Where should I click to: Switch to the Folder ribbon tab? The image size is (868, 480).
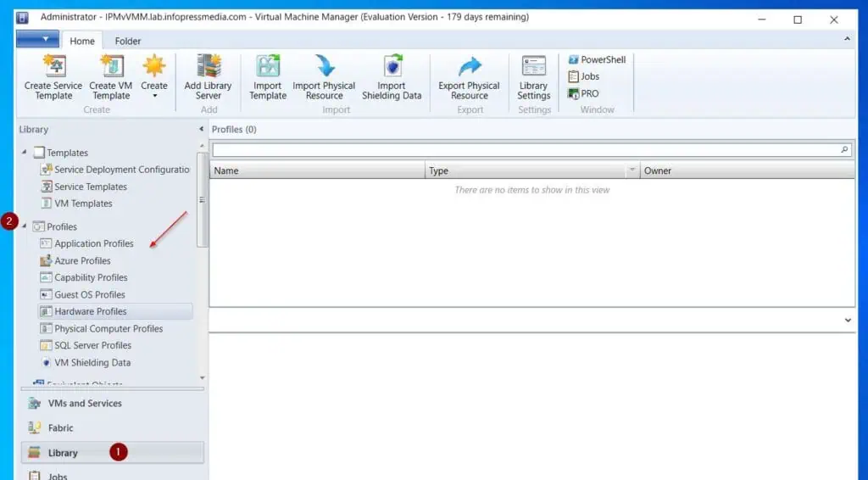click(x=128, y=41)
